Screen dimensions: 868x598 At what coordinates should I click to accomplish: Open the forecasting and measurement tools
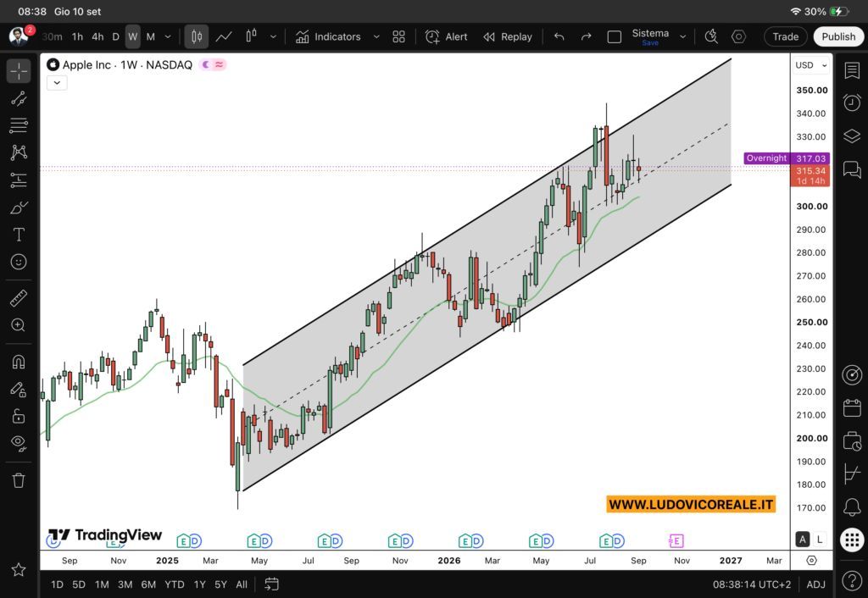pos(19,180)
